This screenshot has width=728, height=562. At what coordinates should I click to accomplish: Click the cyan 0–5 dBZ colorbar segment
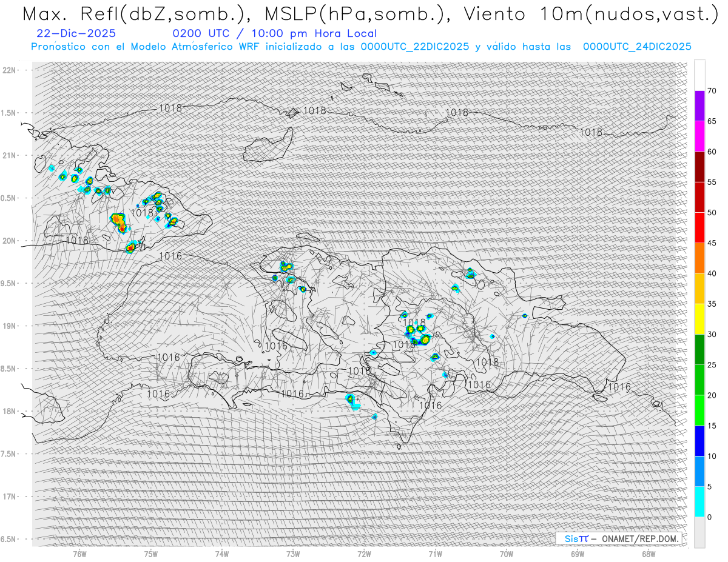[x=699, y=502]
